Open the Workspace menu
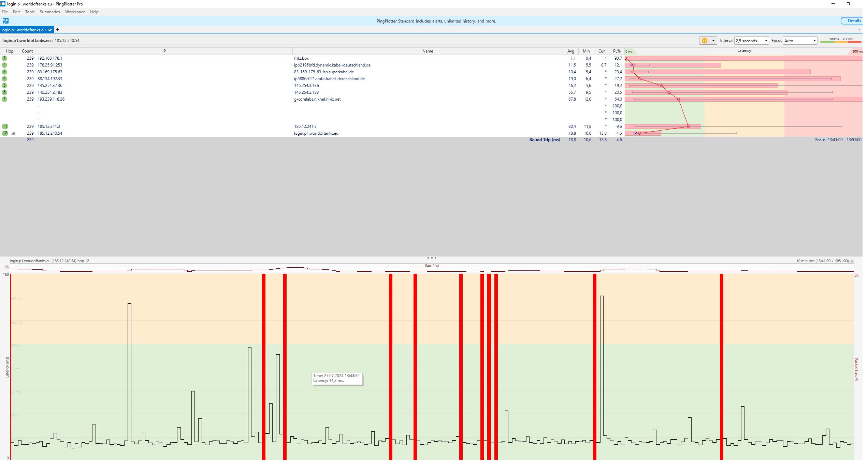The width and height of the screenshot is (868, 476). pos(75,12)
